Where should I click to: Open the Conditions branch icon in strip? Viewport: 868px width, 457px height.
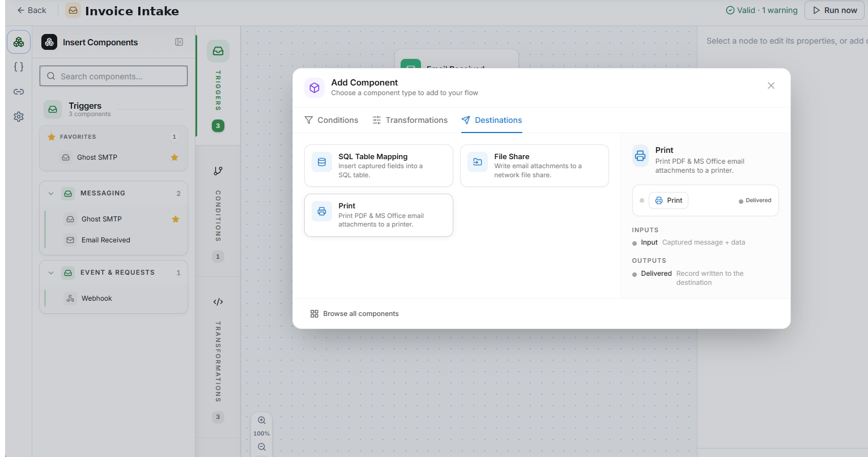click(218, 170)
